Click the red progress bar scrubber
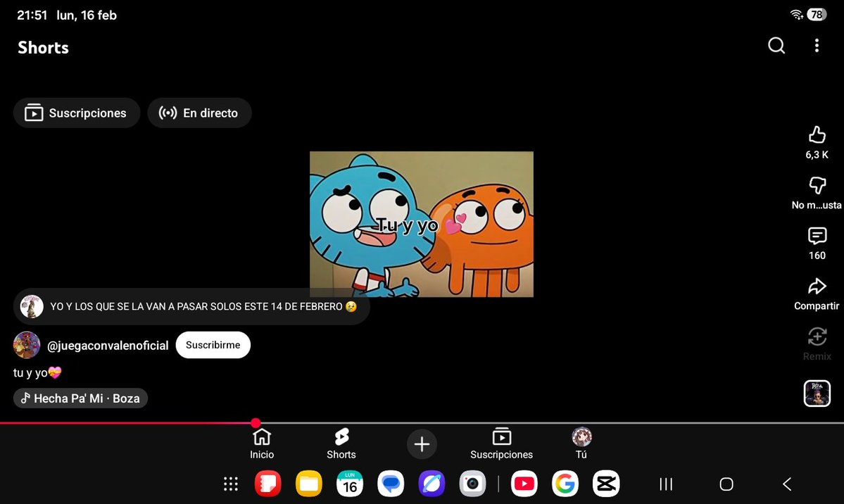 click(x=256, y=423)
